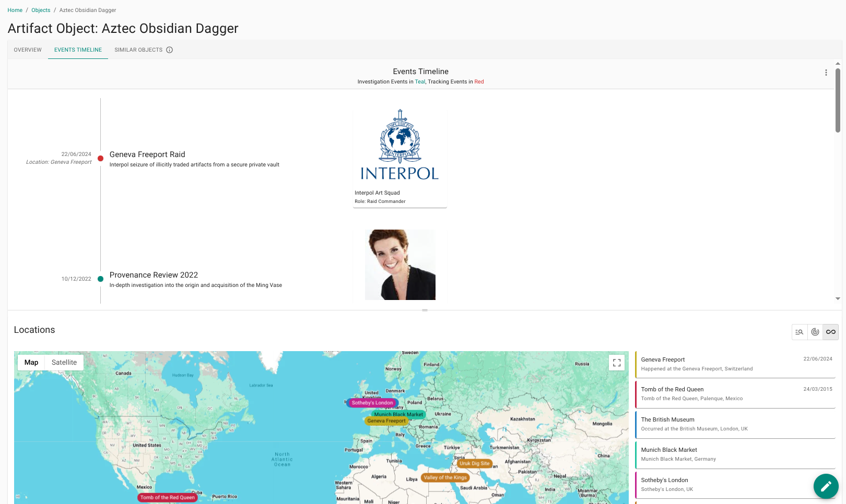846x504 pixels.
Task: Click the Provenance Review 2022 event title
Action: coord(154,275)
